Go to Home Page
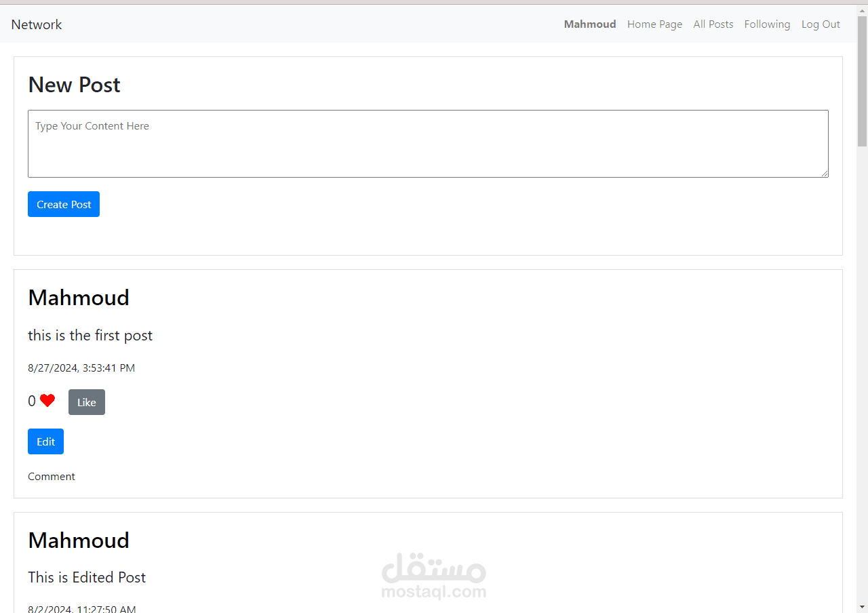 (x=654, y=24)
